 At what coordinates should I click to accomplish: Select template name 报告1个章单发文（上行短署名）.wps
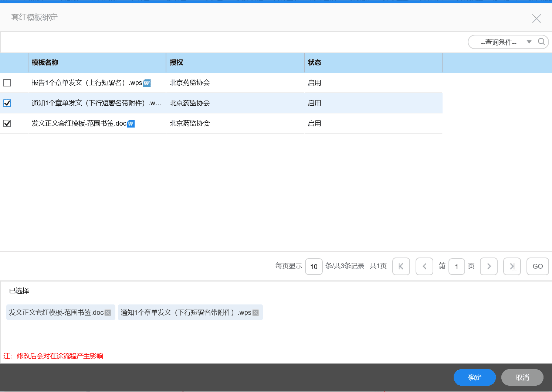click(87, 83)
